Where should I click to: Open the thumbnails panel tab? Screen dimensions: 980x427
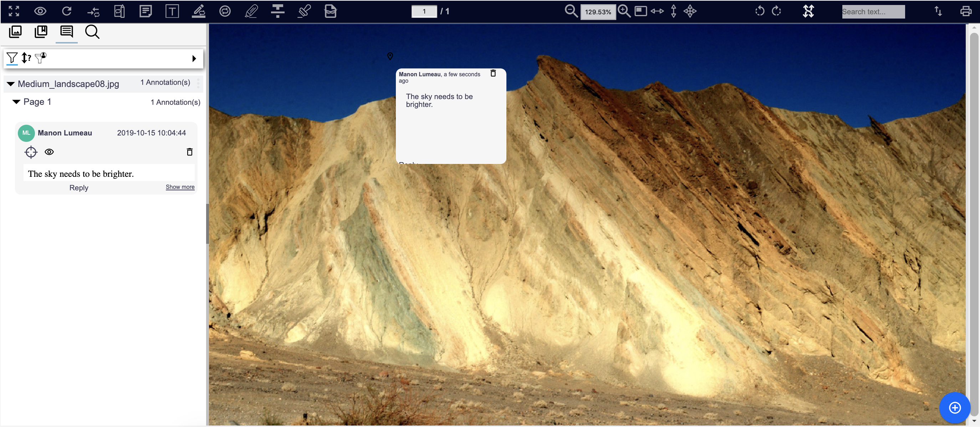tap(15, 32)
